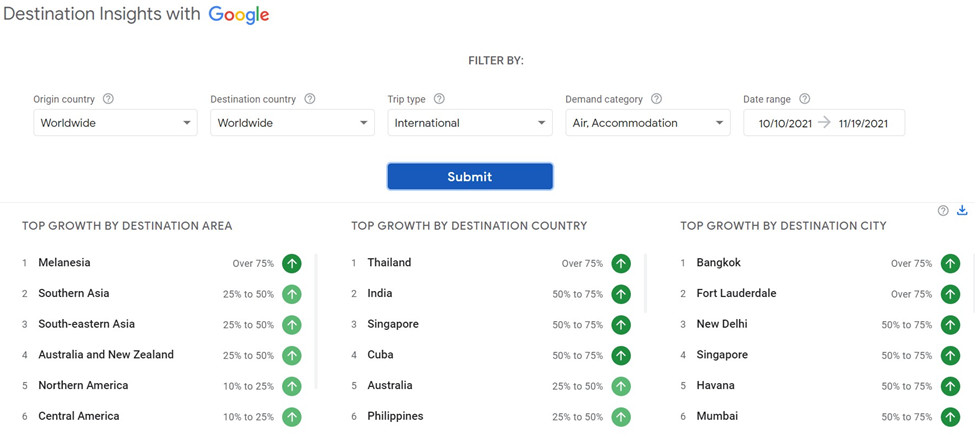The height and width of the screenshot is (435, 975).
Task: Download the growth data via download icon
Action: pyautogui.click(x=962, y=210)
